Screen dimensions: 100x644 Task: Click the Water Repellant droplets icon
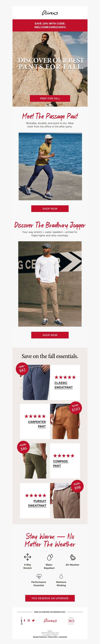50,557
